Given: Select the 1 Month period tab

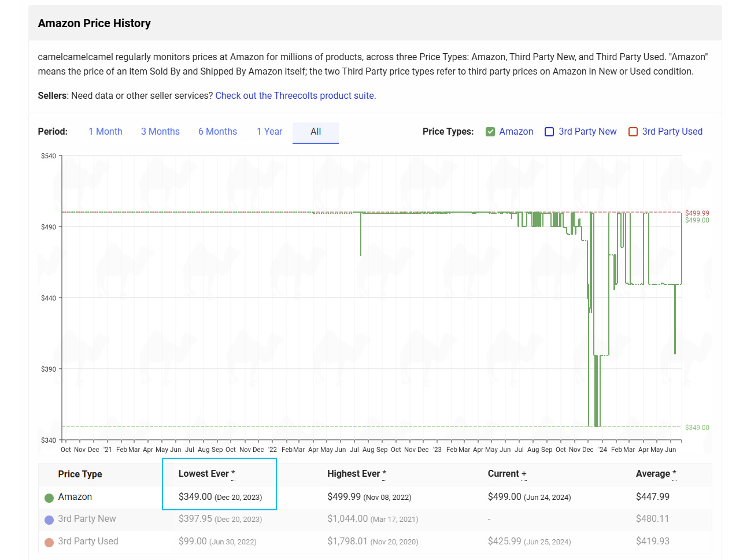Looking at the screenshot, I should 105,132.
